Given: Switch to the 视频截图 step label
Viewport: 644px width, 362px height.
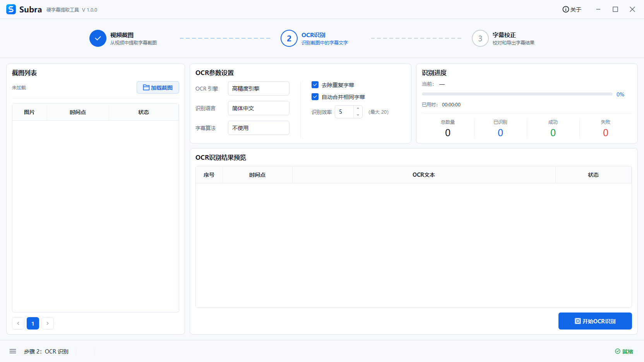Looking at the screenshot, I should [122, 35].
